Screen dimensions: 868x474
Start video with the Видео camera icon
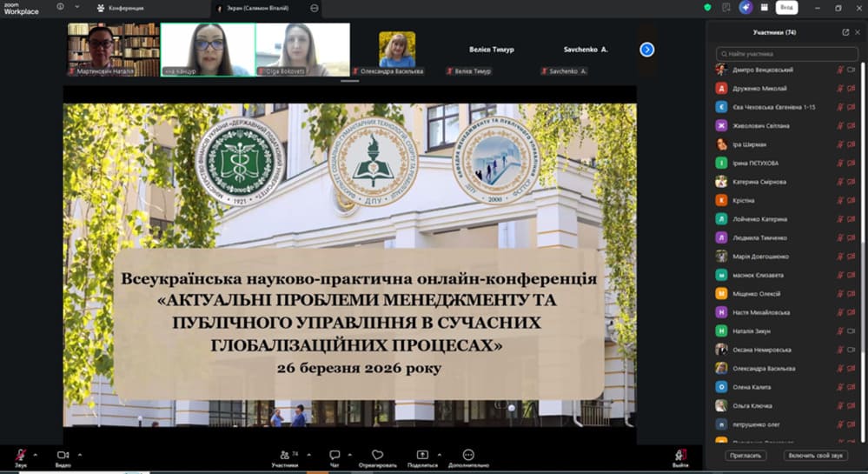(x=63, y=455)
